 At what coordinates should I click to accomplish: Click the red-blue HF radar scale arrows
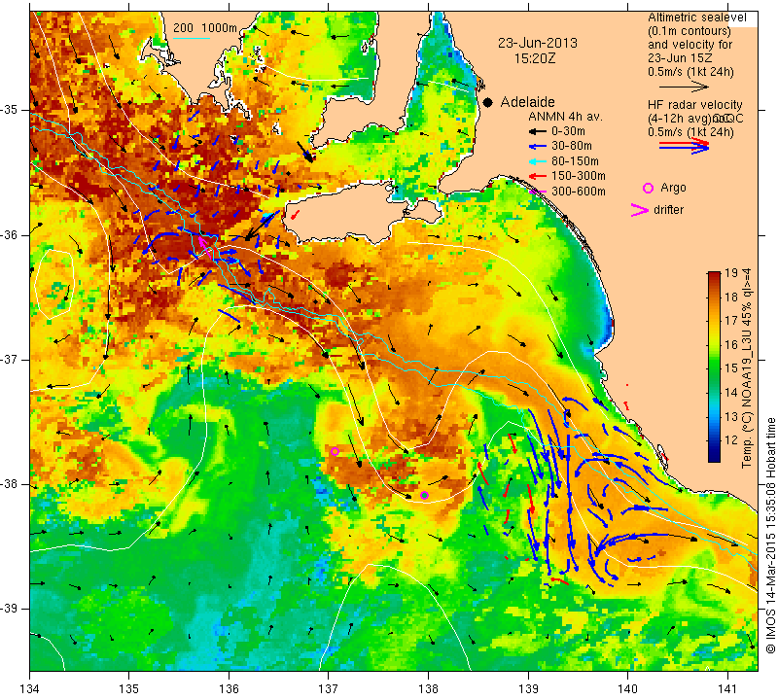click(x=684, y=145)
